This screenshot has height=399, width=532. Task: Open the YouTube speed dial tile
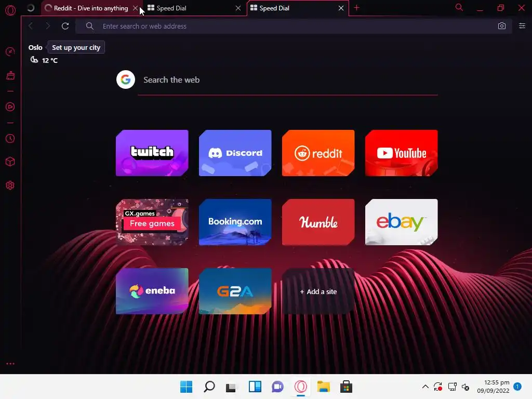[402, 153]
